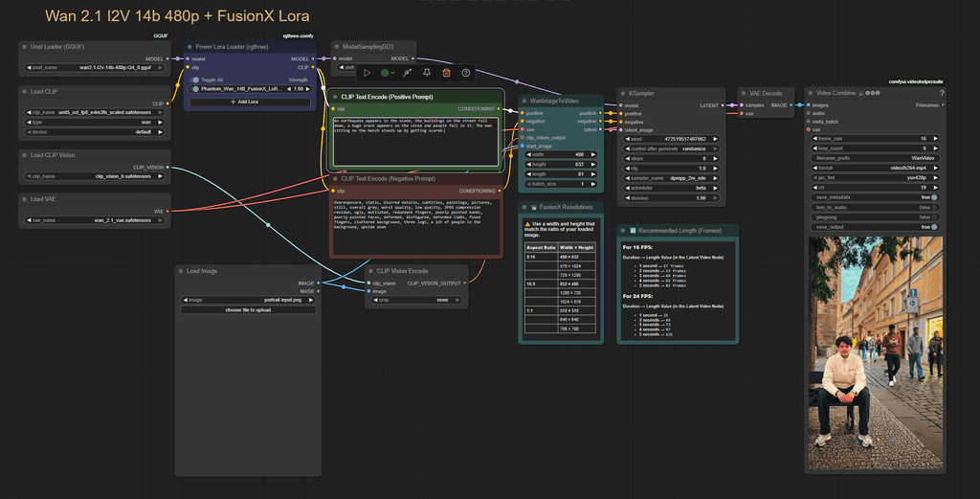Click choose file to upload button
Screen dimensions: 980x499
248,310
